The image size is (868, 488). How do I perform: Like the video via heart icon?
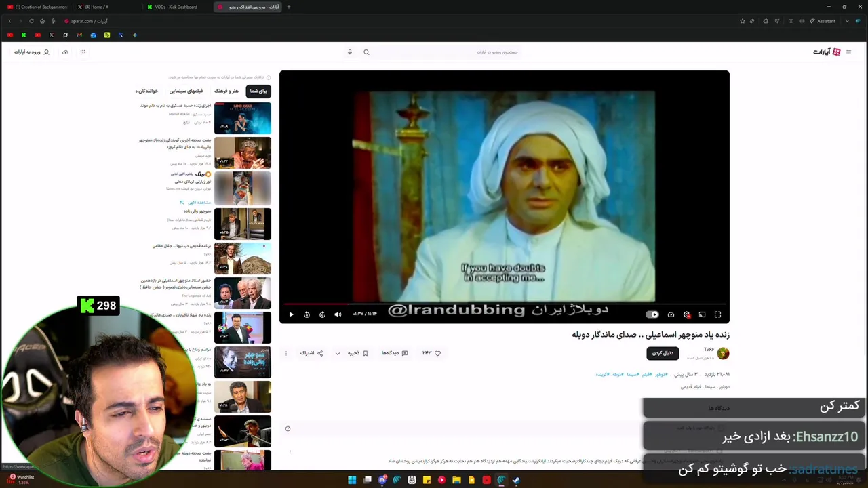(x=437, y=353)
